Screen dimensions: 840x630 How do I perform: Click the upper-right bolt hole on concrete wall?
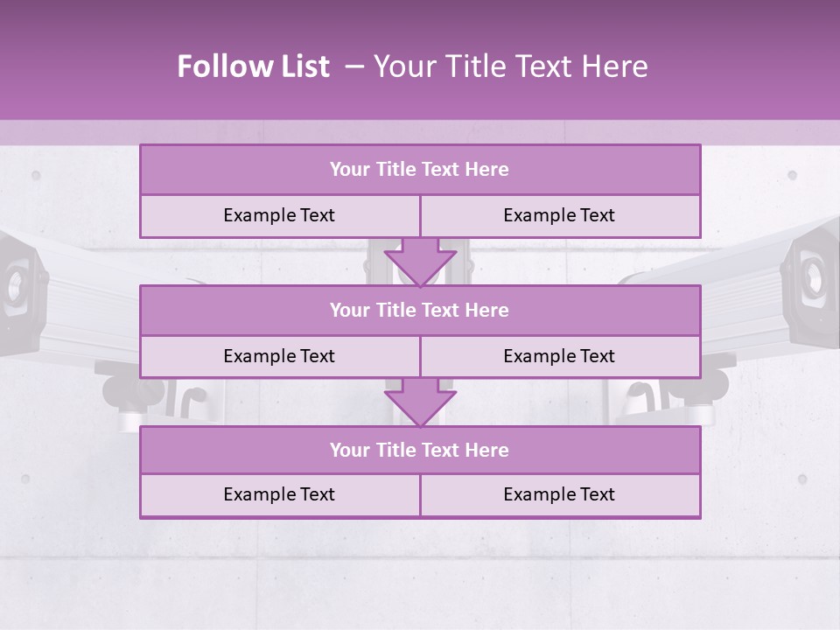click(x=793, y=175)
